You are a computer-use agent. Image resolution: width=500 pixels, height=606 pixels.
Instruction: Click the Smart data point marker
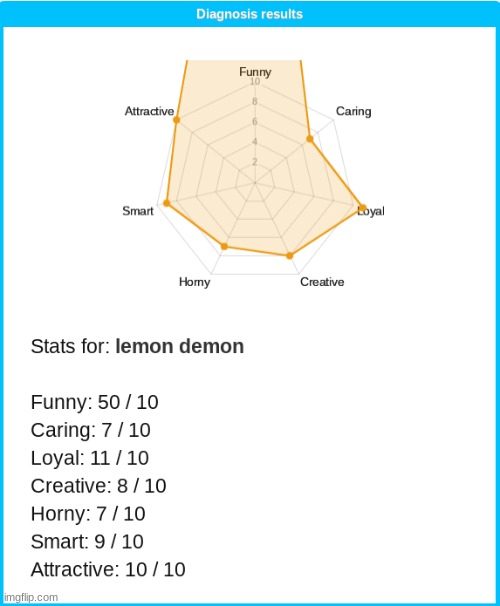point(167,203)
